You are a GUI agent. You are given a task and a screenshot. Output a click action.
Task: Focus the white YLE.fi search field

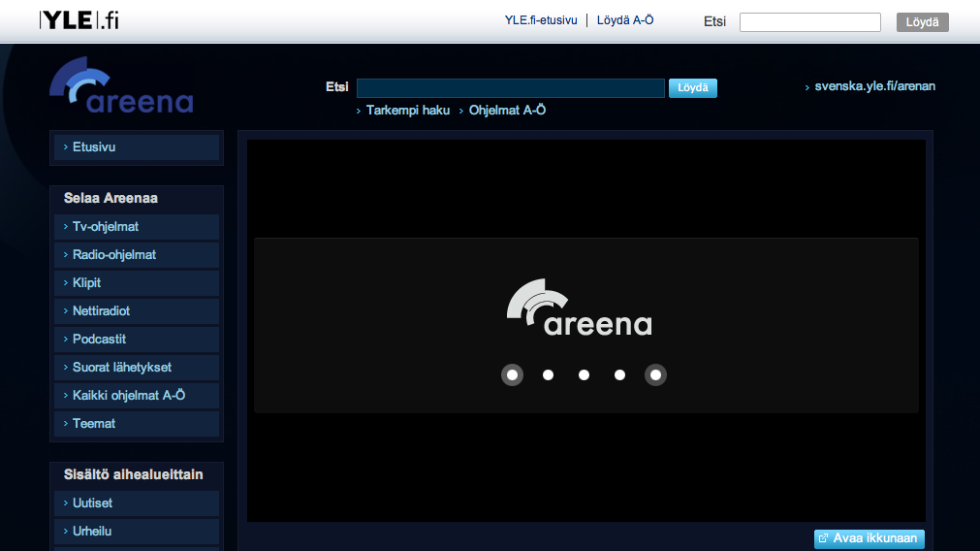coord(810,22)
